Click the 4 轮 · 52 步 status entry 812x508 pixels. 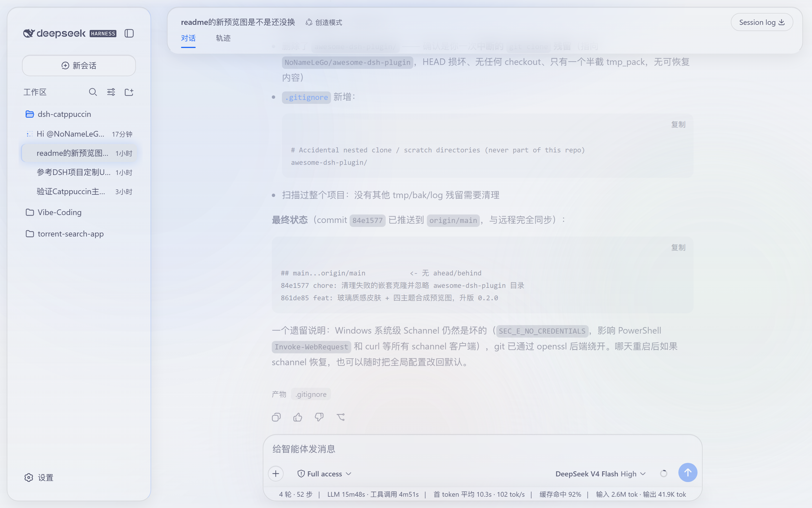pos(295,494)
